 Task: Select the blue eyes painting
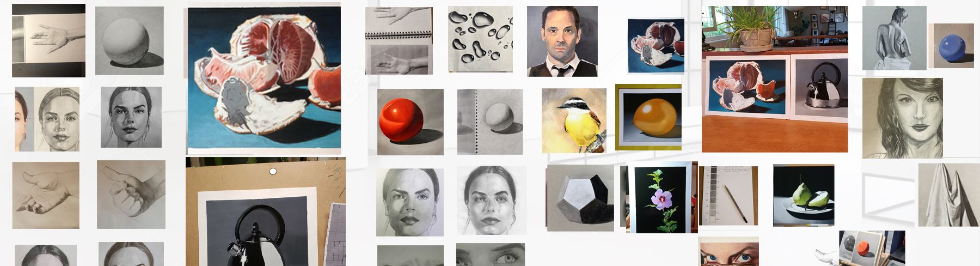[728, 251]
